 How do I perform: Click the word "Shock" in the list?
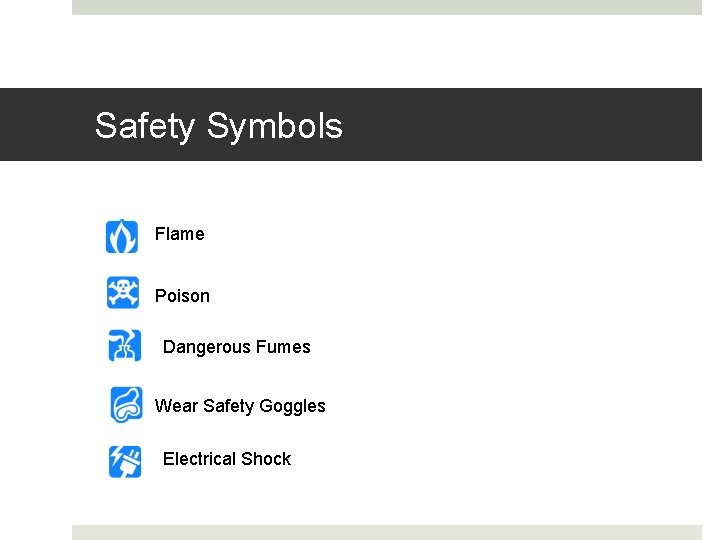point(269,459)
